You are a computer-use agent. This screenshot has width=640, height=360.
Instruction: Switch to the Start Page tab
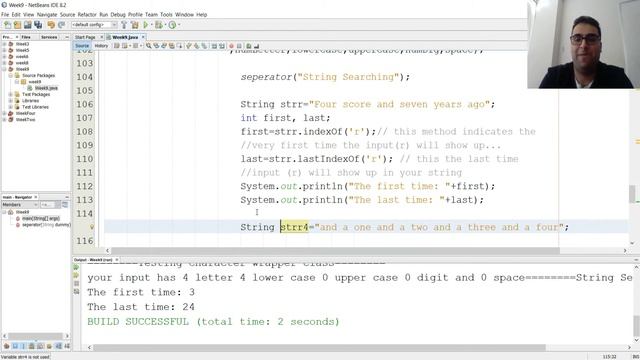click(85, 37)
